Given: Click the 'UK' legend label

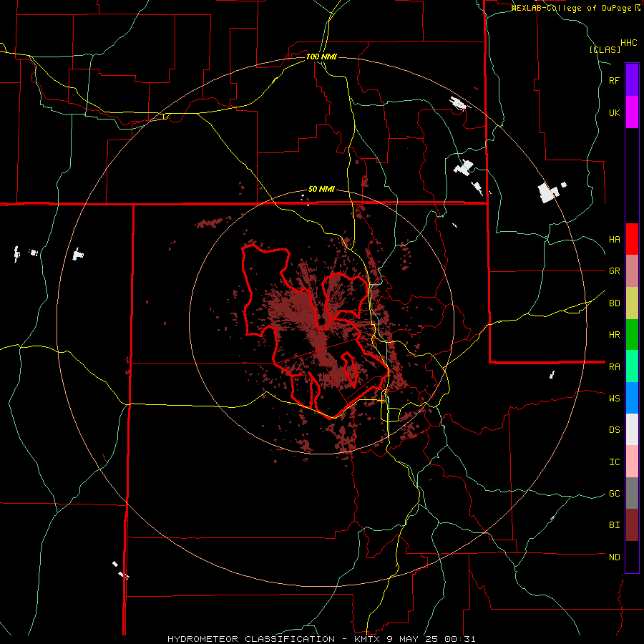Looking at the screenshot, I should 614,113.
